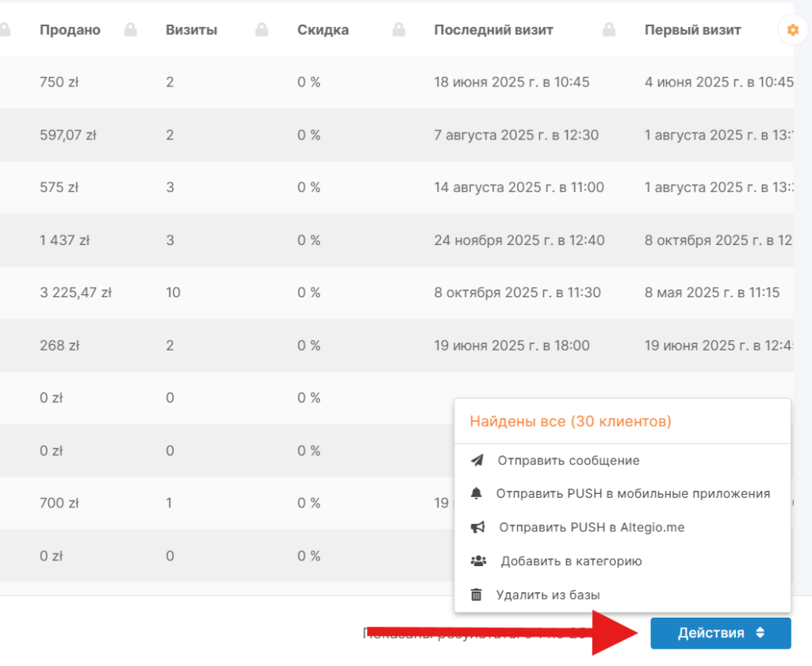Image resolution: width=812 pixels, height=666 pixels.
Task: Click megaphone icon for Altegio.me PUSH
Action: pos(477,527)
